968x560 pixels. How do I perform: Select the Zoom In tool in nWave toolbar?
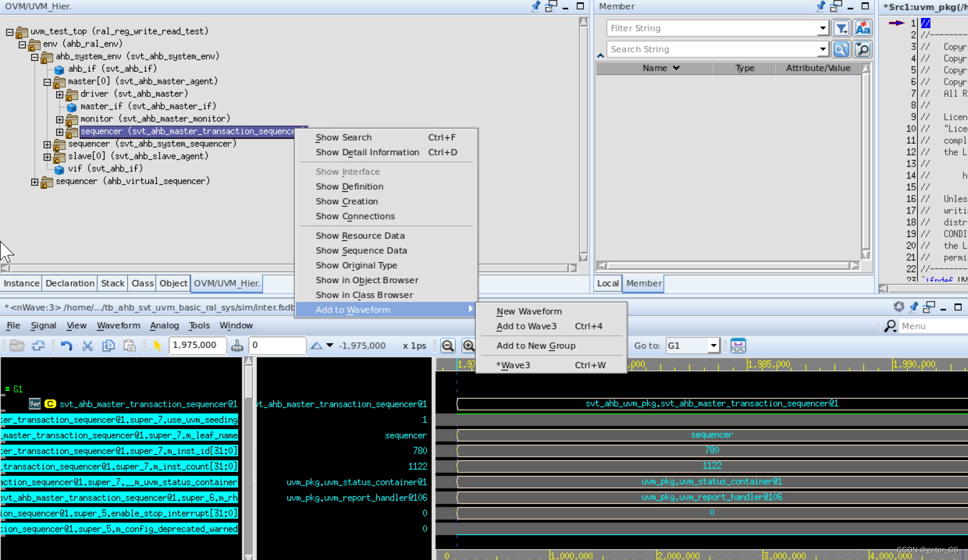click(468, 346)
